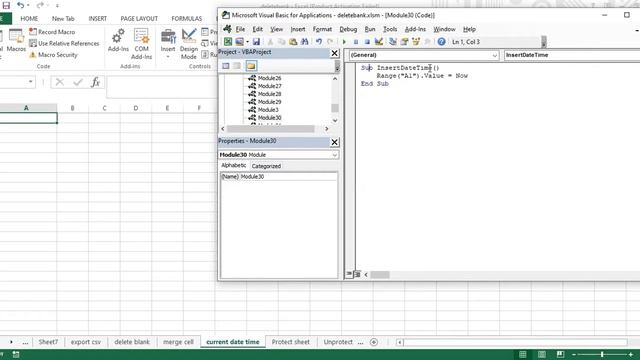Open the VBA Insert menu

click(x=298, y=29)
